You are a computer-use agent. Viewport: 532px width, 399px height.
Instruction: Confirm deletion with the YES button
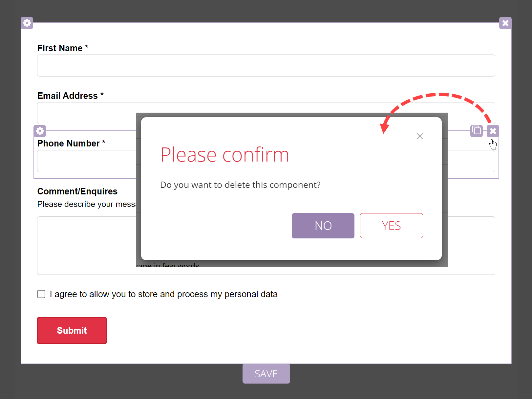click(x=391, y=226)
